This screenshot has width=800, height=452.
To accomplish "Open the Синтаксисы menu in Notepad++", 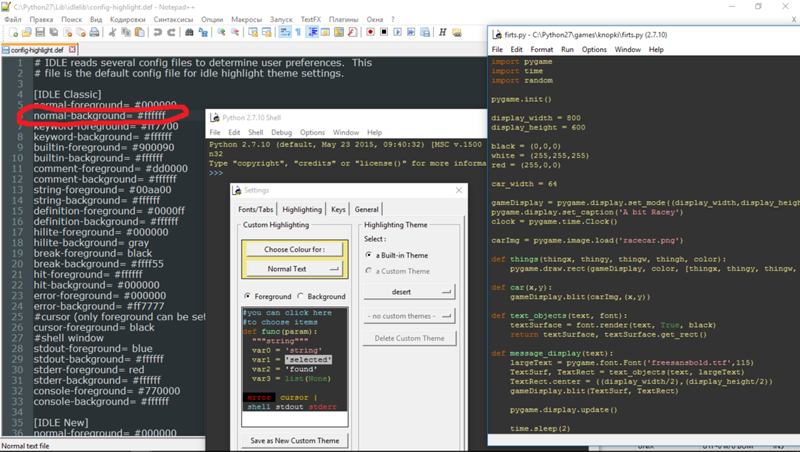I will [x=173, y=19].
